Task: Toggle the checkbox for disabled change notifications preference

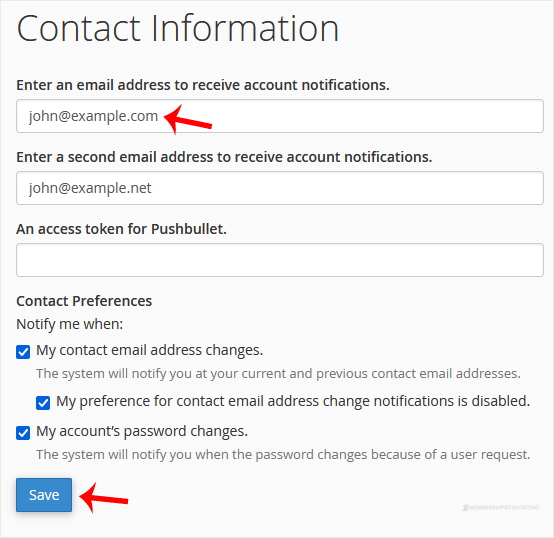Action: 43,403
